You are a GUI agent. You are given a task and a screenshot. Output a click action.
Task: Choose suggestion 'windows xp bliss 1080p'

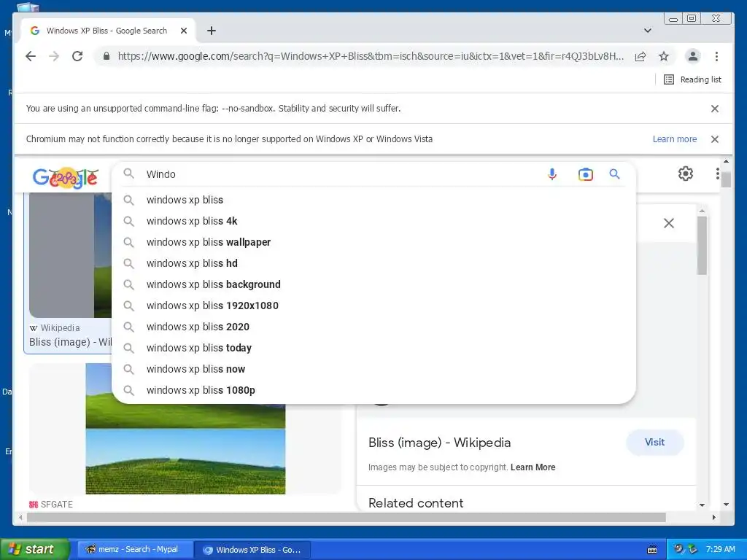[373, 390]
